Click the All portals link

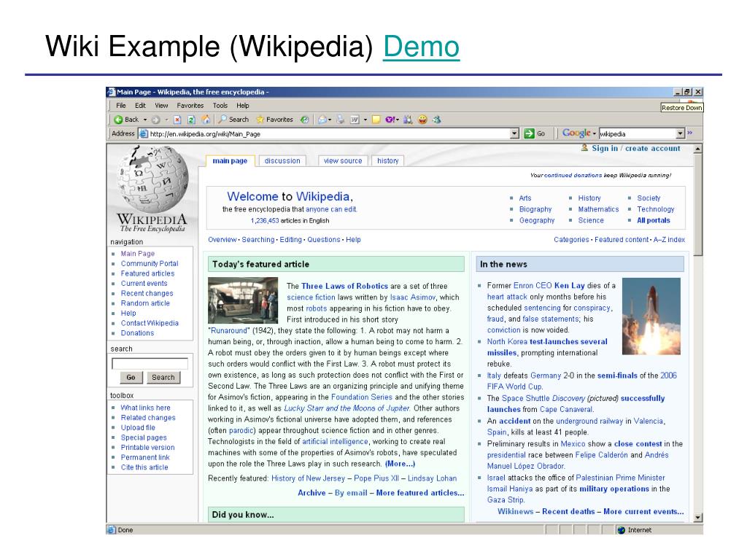pyautogui.click(x=654, y=220)
